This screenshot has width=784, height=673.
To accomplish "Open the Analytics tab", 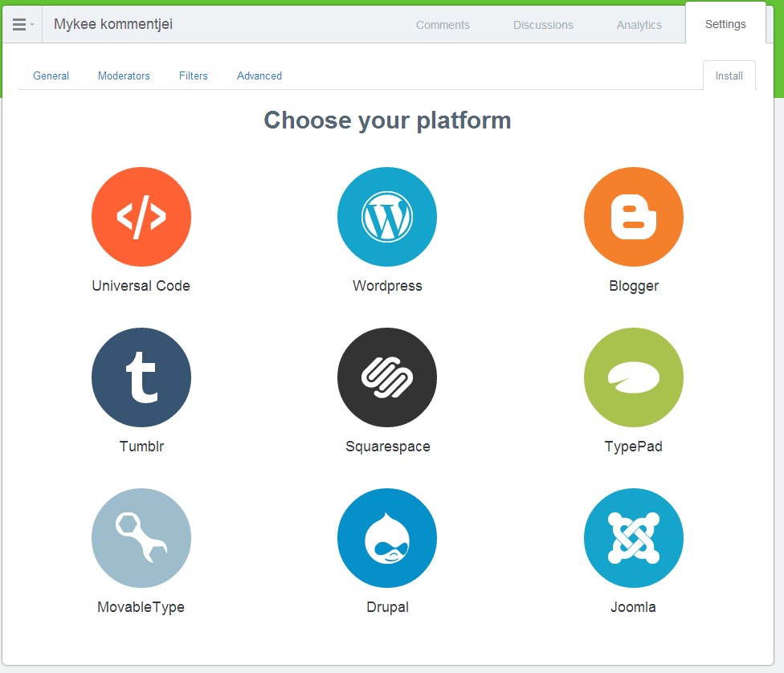I will tap(639, 25).
